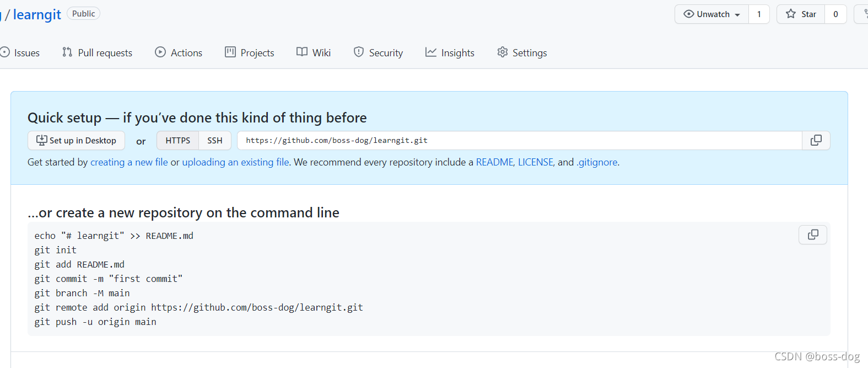The height and width of the screenshot is (368, 868).
Task: Follow uploading an existing file link
Action: [x=236, y=162]
